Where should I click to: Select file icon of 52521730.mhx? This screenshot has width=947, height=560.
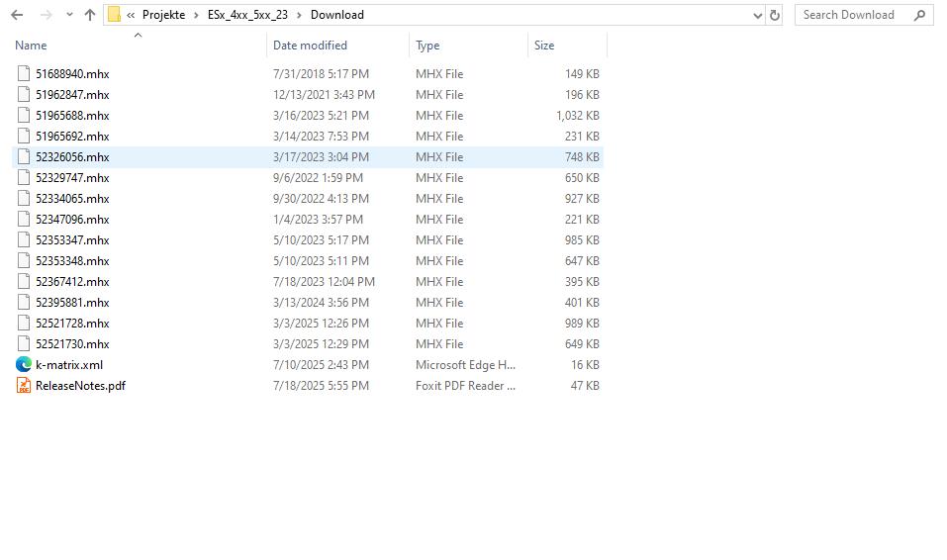24,343
